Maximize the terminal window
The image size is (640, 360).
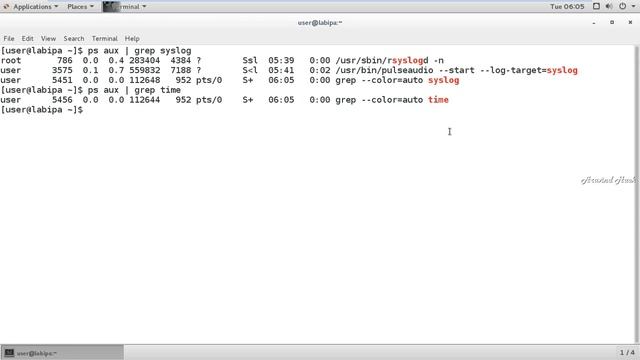coord(612,22)
